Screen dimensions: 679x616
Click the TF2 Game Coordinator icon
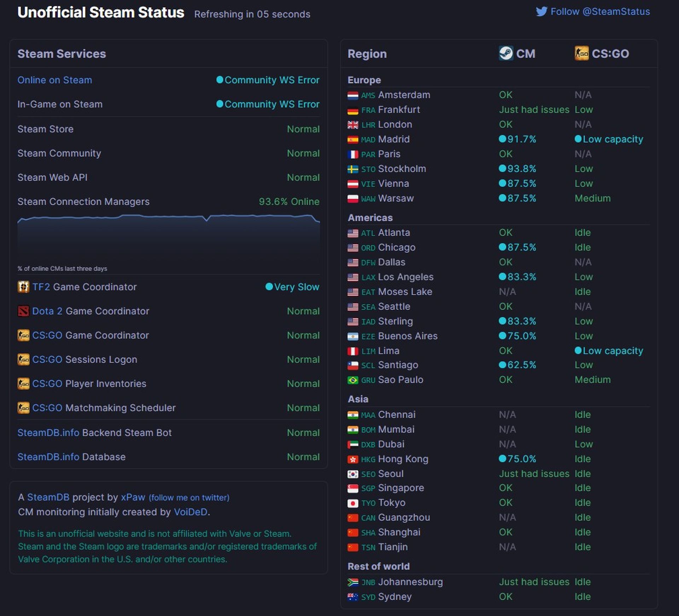pos(23,287)
